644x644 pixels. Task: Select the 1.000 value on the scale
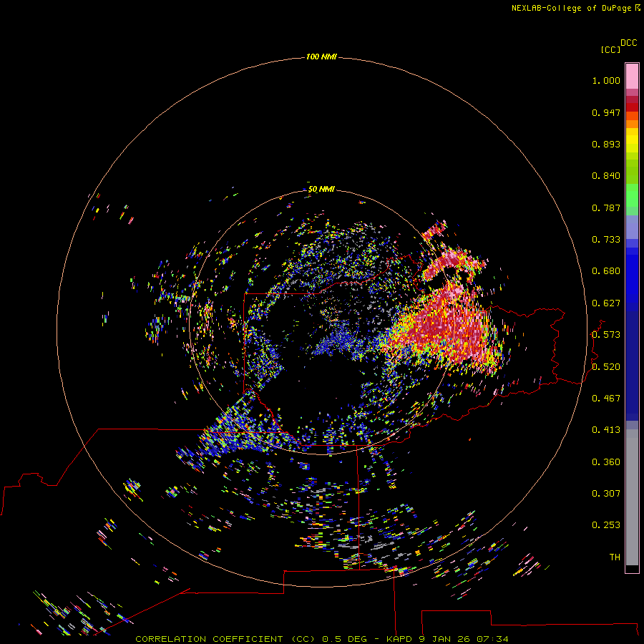click(606, 80)
